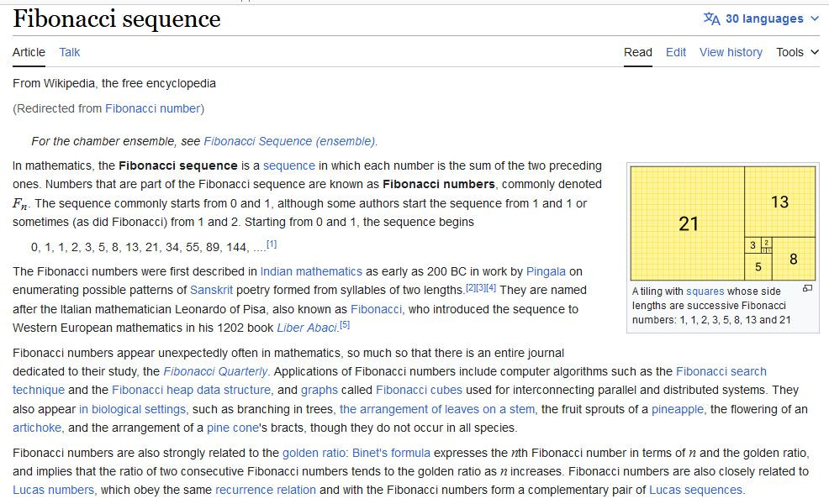Follow the Fibonacci Sequence (ensemble) link

click(x=290, y=141)
